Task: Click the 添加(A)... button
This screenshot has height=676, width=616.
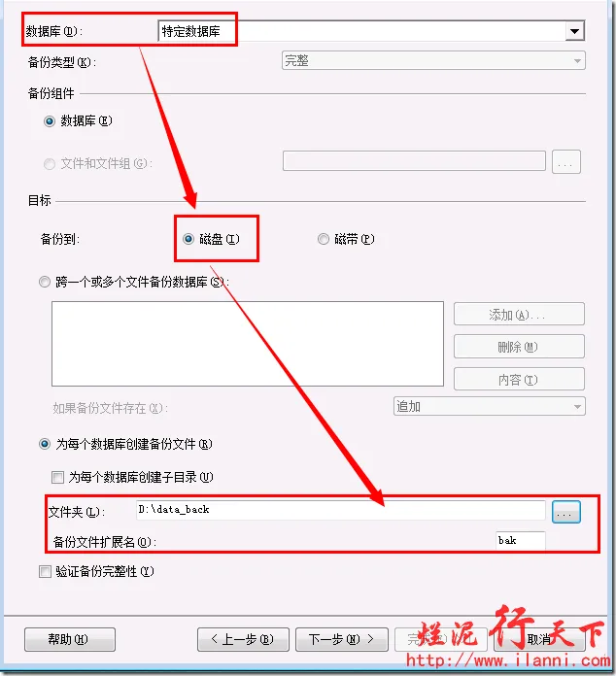Action: click(519, 314)
